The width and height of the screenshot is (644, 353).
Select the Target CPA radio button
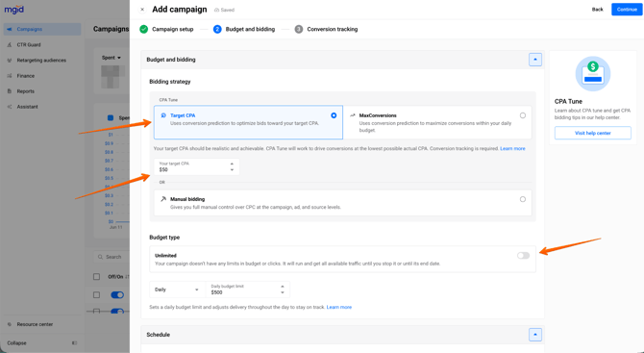(334, 115)
